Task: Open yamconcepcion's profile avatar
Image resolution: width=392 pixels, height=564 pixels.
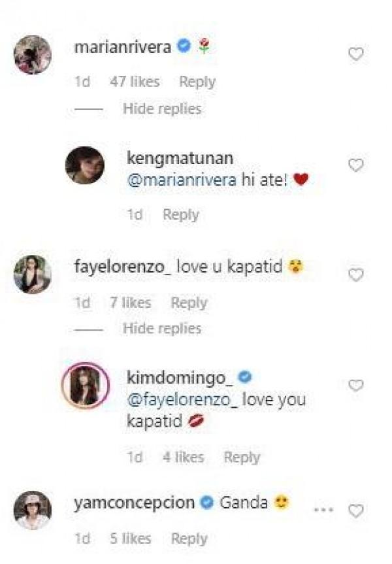Action: pos(32,510)
